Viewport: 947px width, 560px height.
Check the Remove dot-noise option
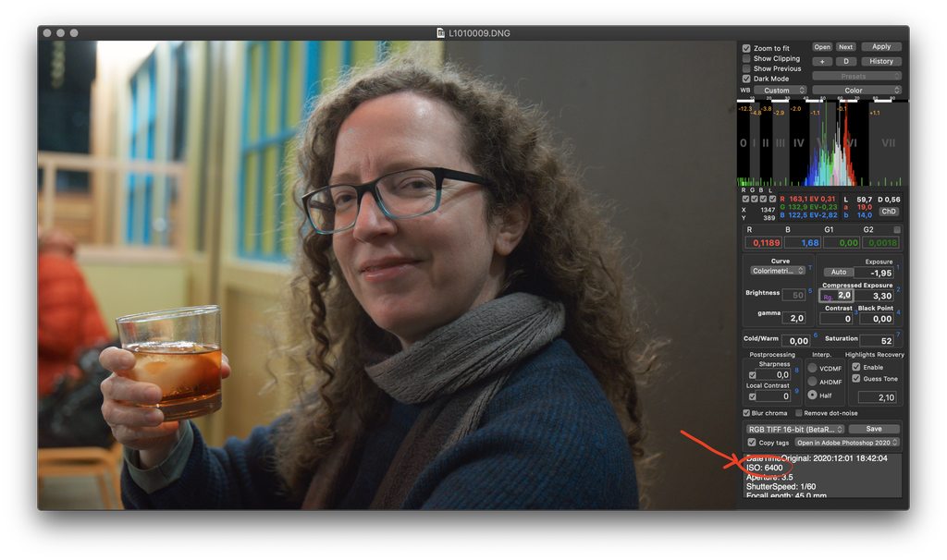[x=797, y=412]
